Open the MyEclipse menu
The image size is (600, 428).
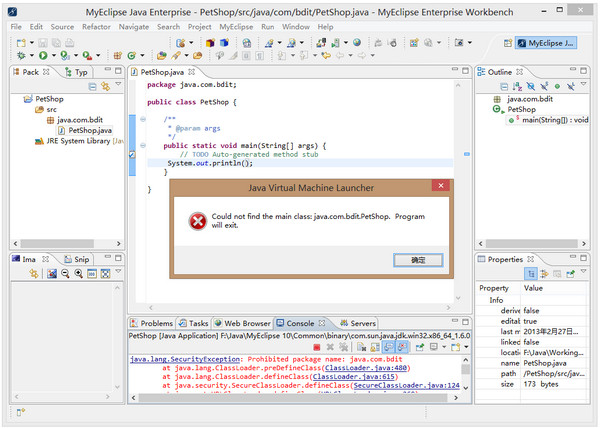[x=236, y=26]
